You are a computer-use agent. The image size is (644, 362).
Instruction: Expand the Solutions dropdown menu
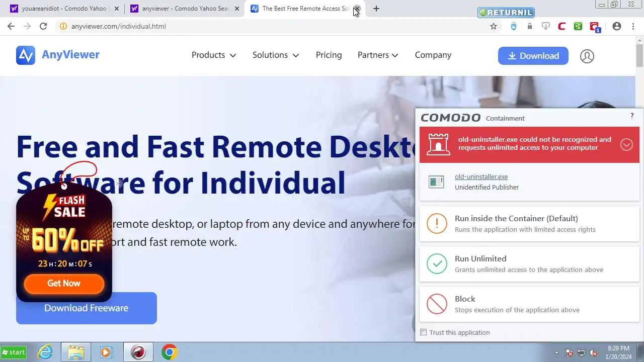[x=276, y=55]
